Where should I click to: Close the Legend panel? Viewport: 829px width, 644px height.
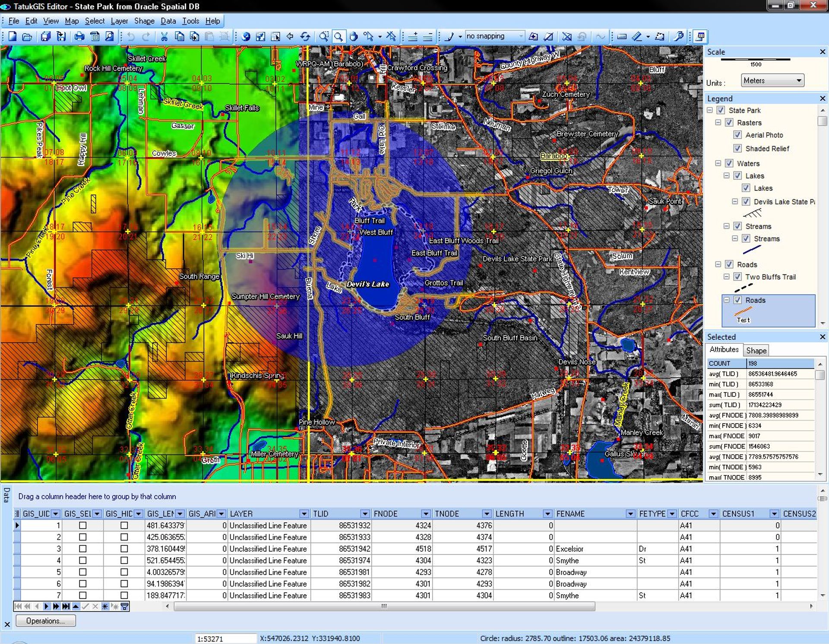823,98
